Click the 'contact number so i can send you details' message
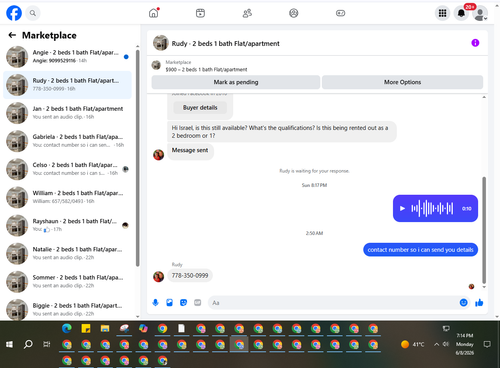This screenshot has width=500, height=368. [x=420, y=250]
